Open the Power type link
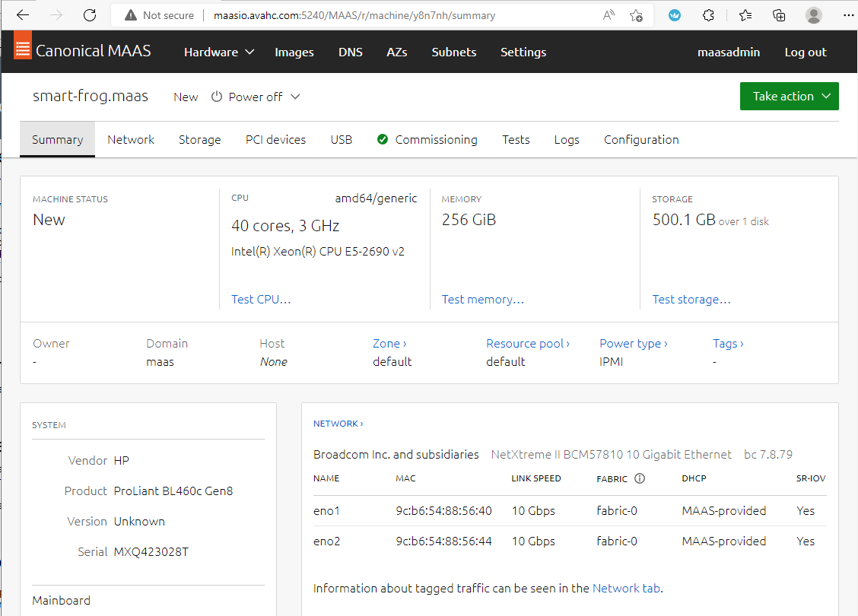This screenshot has height=616, width=858. tap(633, 344)
